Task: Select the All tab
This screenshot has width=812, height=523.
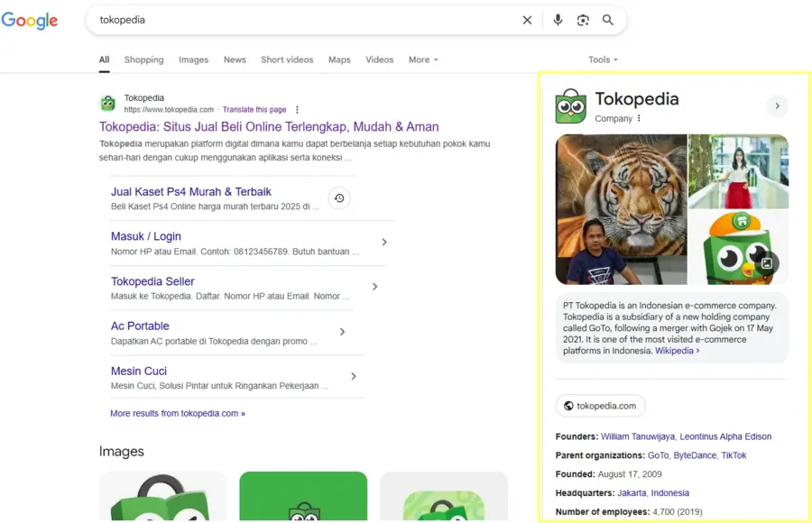Action: (x=104, y=60)
